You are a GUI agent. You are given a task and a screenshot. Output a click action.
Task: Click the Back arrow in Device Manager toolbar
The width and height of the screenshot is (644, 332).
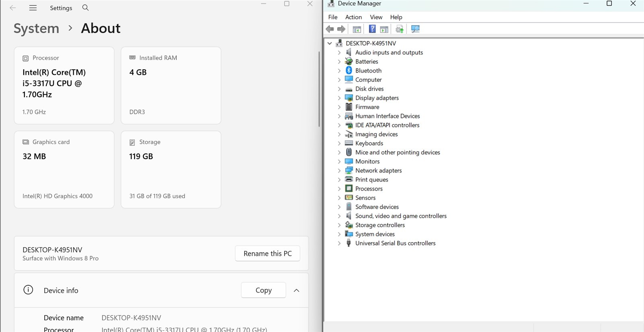330,29
